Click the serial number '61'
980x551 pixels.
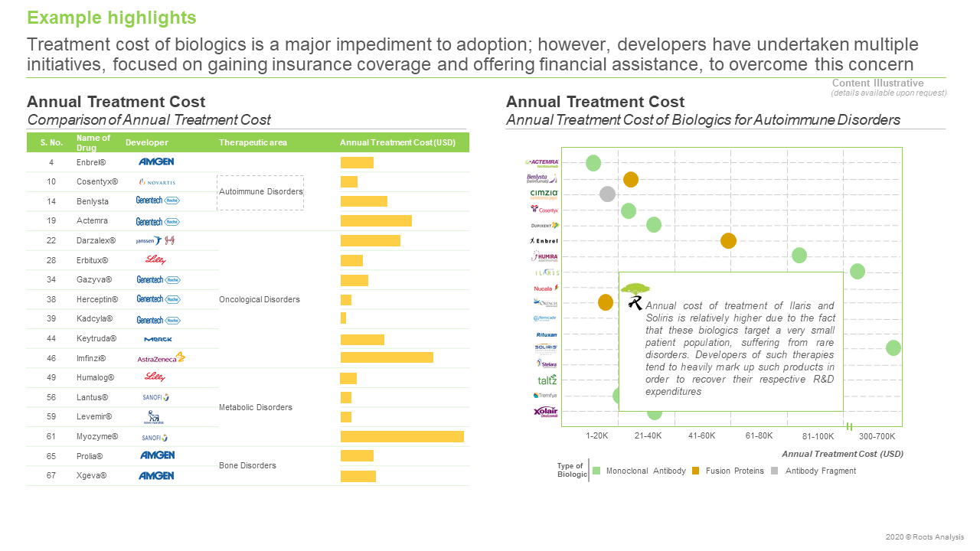(51, 436)
